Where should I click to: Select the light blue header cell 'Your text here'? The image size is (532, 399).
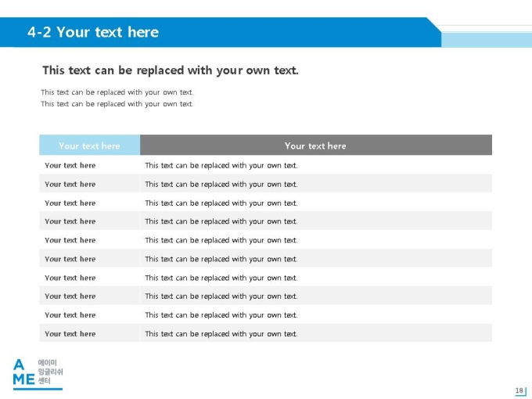(x=89, y=146)
